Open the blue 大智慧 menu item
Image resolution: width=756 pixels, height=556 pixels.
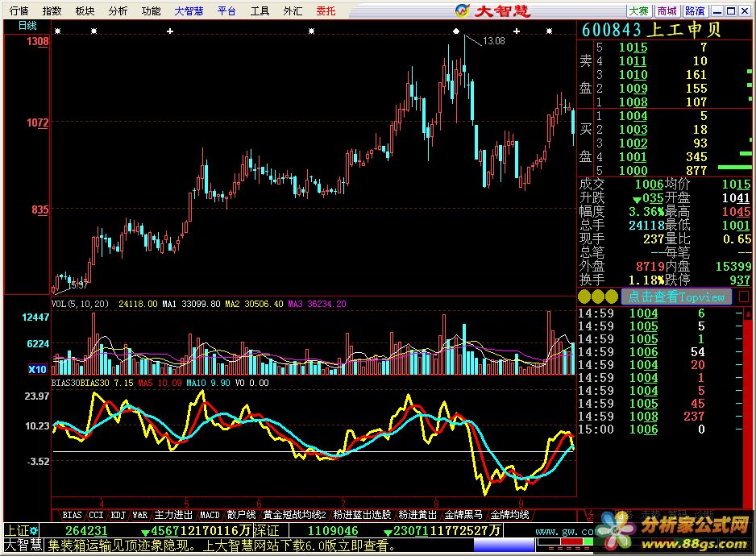point(189,10)
